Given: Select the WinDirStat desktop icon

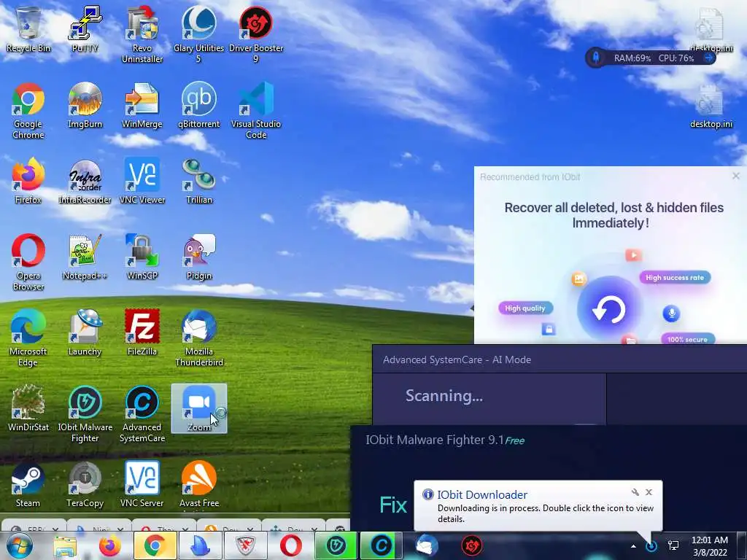Looking at the screenshot, I should click(28, 408).
